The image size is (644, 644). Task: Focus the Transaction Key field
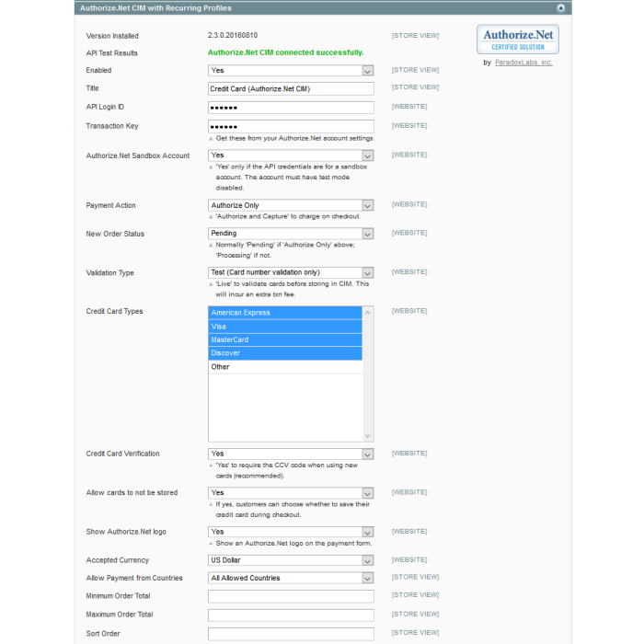tap(291, 127)
